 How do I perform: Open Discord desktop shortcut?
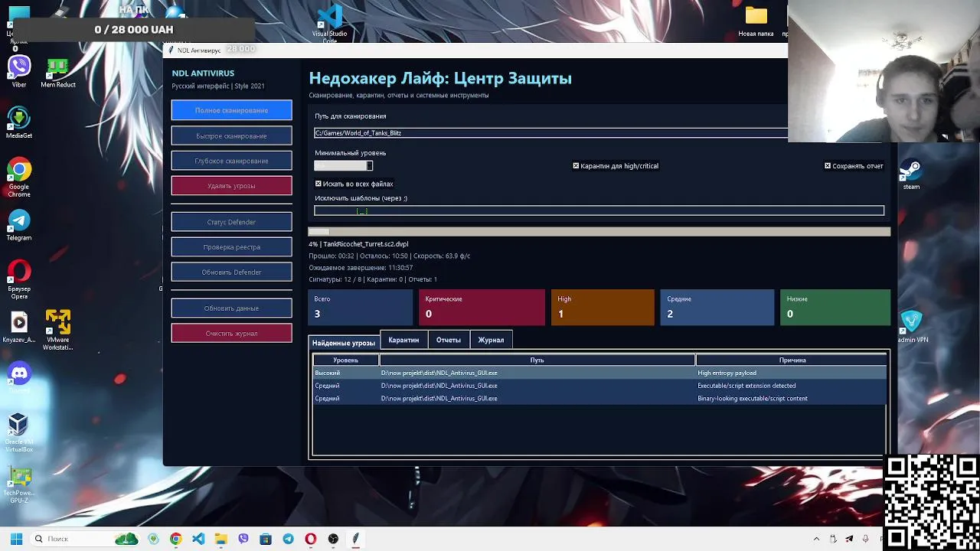(19, 377)
